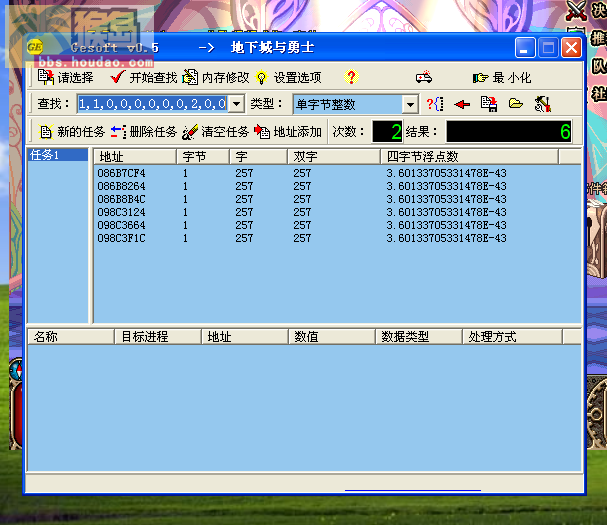Open 设置选项 settings option

coord(288,77)
